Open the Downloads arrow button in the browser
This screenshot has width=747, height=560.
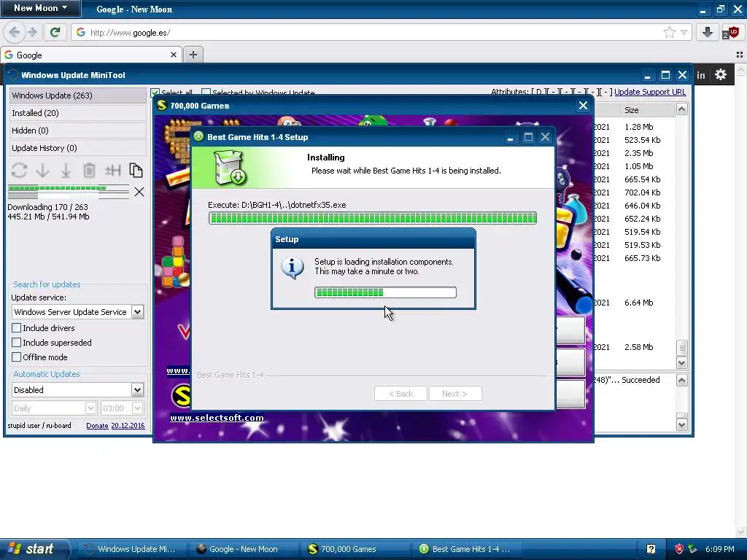[708, 32]
